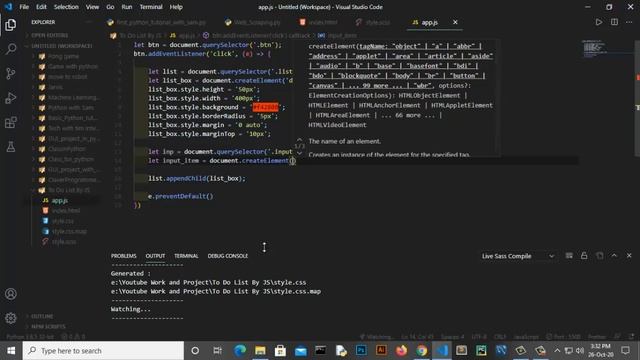Click the Open Log Output File icon in the panel
The height and width of the screenshot is (360, 640).
pos(599,256)
